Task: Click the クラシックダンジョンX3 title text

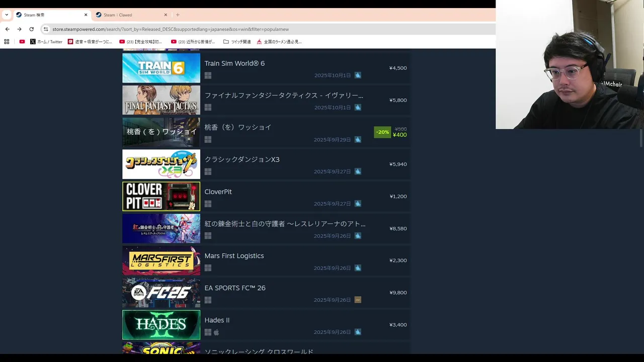Action: 242,159
